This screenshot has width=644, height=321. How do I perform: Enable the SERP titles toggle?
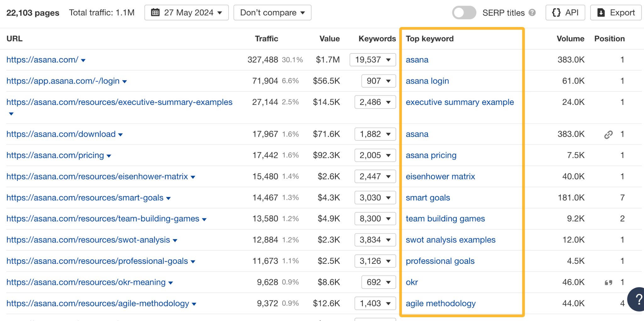(464, 13)
